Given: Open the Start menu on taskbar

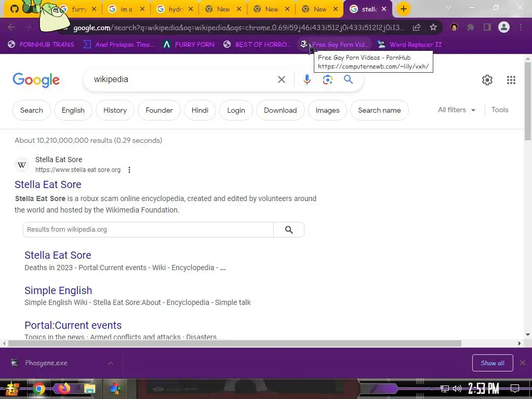Looking at the screenshot, I should click(x=12, y=389).
